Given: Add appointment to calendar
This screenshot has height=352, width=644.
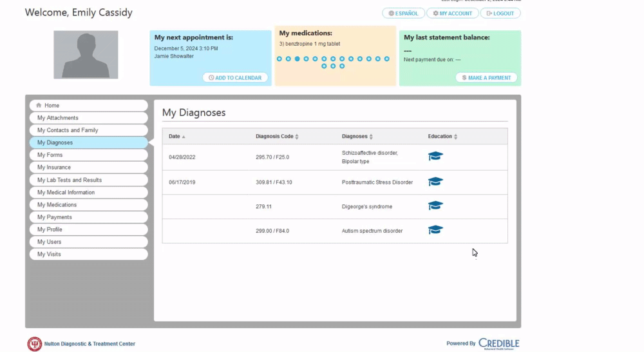Looking at the screenshot, I should point(235,78).
